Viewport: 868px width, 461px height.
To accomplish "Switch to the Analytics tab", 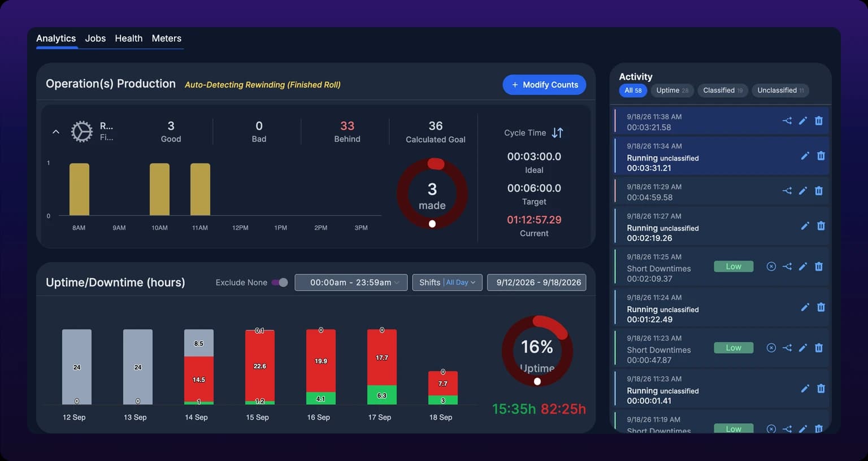I will pyautogui.click(x=56, y=38).
